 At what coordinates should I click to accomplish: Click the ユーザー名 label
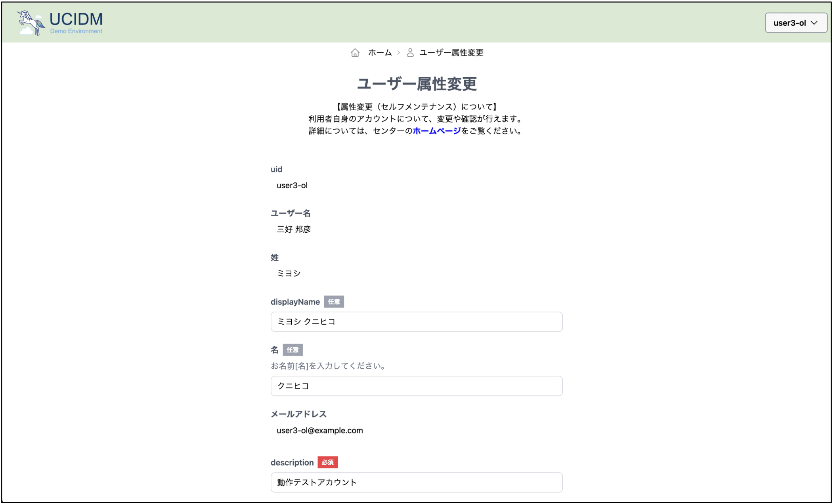click(x=290, y=213)
